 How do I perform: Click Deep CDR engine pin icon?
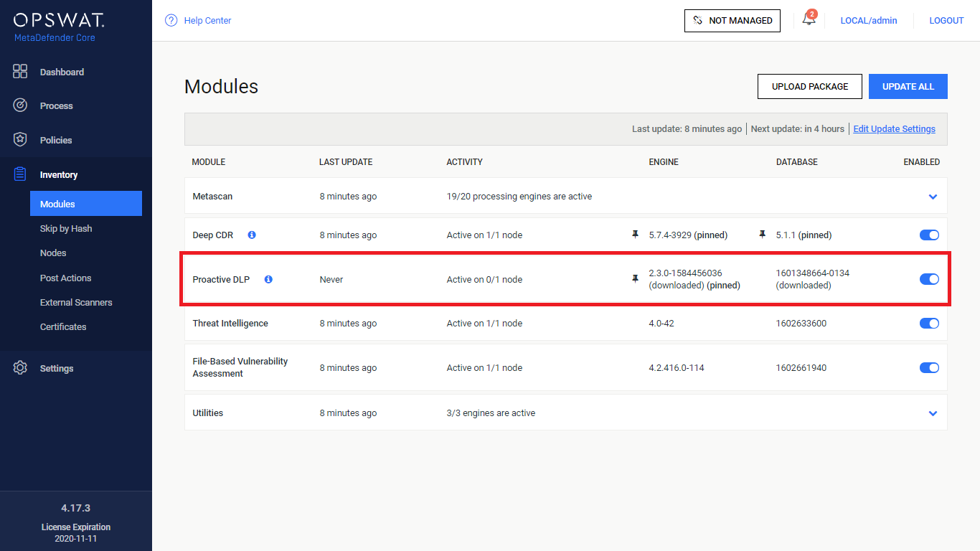click(635, 235)
